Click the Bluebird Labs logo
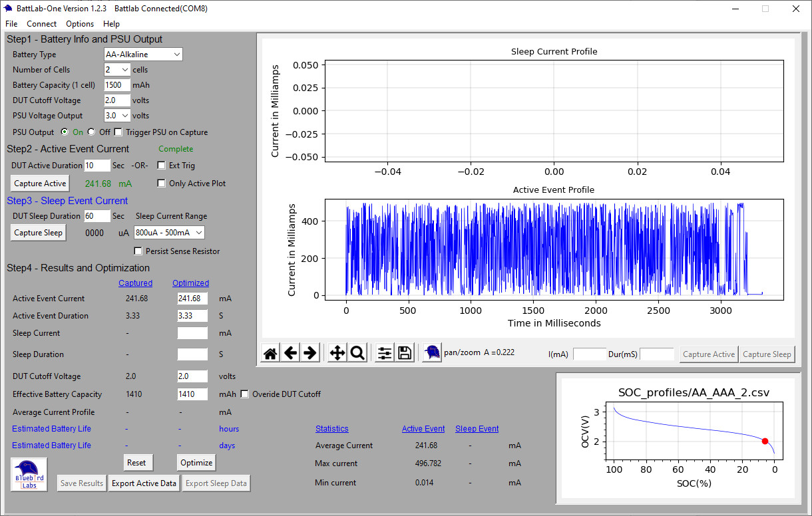 (29, 475)
